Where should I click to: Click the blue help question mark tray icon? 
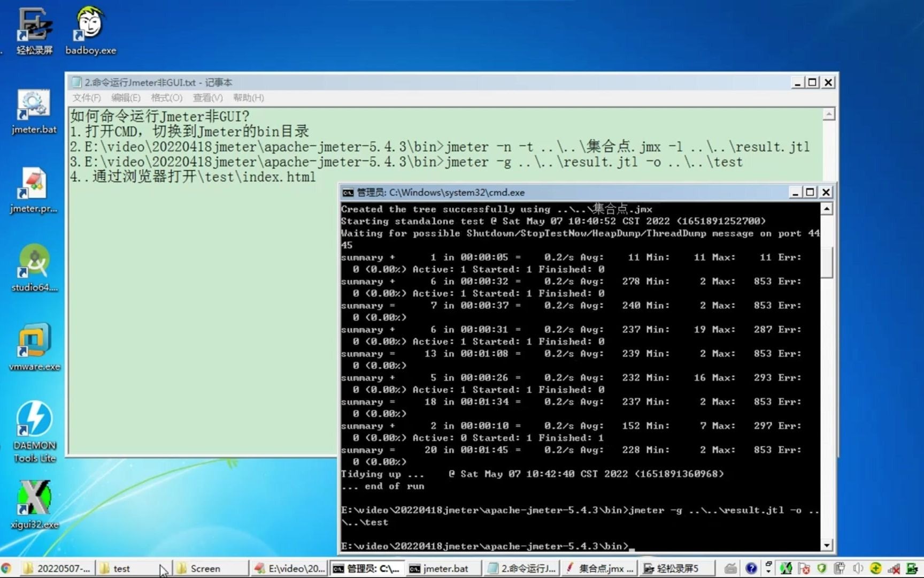751,568
